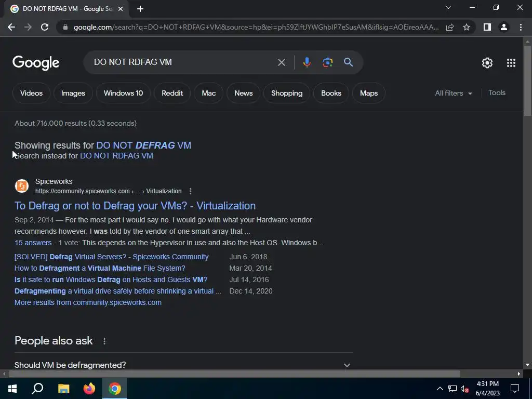The image size is (532, 399).
Task: Open Chrome profile menu
Action: point(504,27)
